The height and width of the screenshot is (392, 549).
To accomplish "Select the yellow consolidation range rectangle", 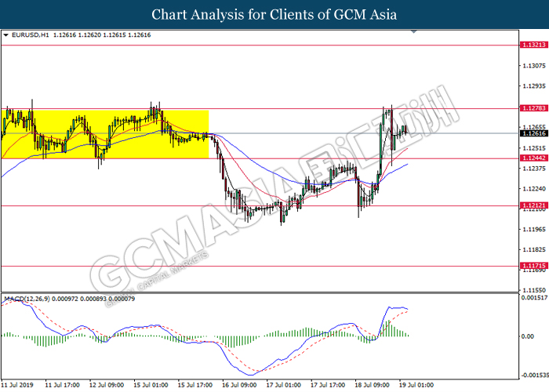I will pos(105,134).
